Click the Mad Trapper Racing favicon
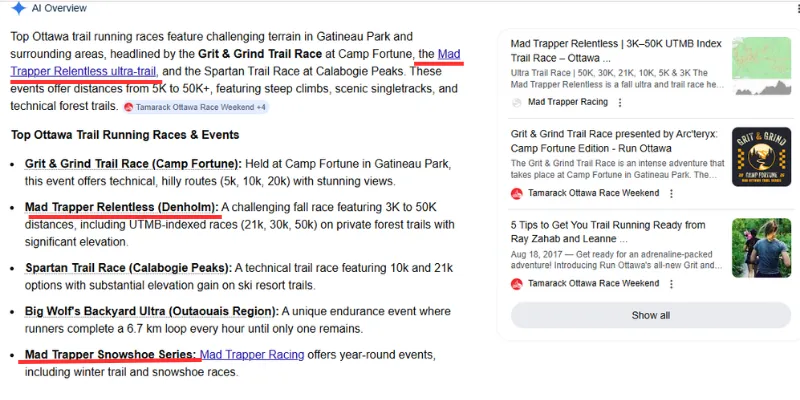The image size is (800, 400). point(517,103)
